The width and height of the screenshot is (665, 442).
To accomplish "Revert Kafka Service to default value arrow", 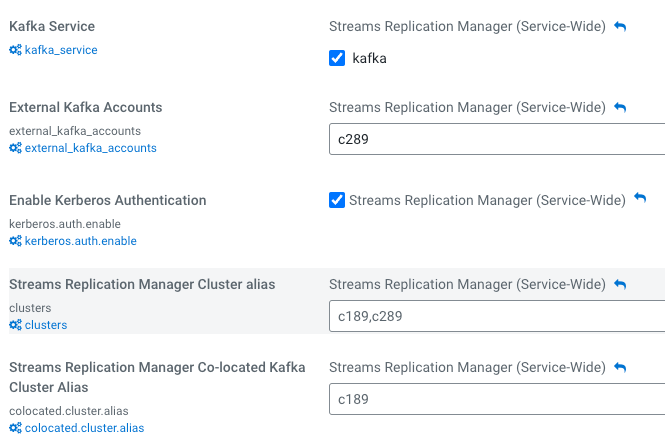I will click(x=620, y=27).
